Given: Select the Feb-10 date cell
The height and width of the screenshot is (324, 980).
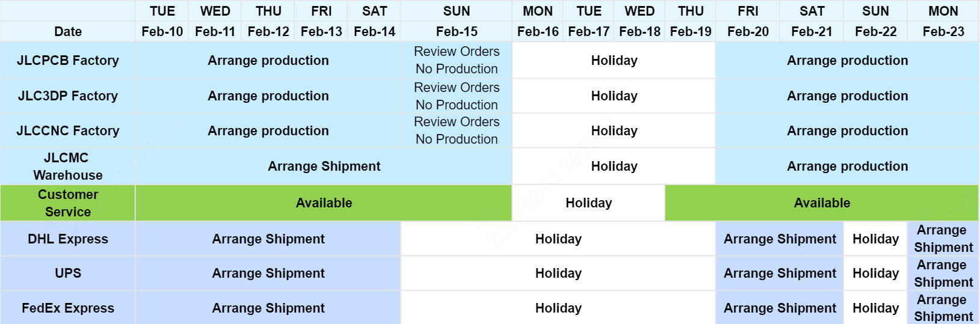Looking at the screenshot, I should pos(162,32).
